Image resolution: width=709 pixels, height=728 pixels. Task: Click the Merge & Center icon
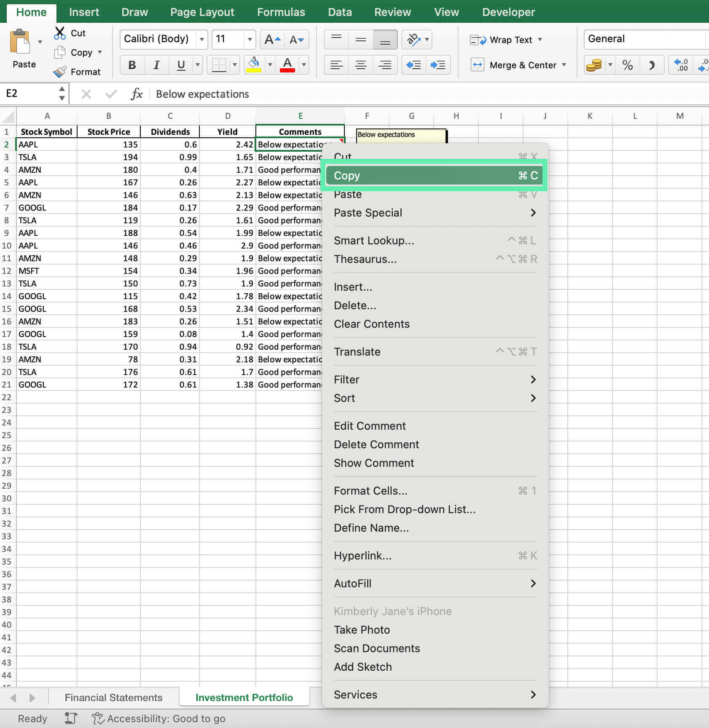click(477, 65)
